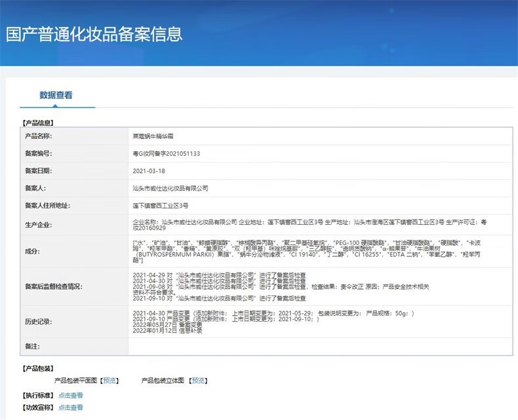Viewport: 518px width, 420px height.
Task: Click the empty 备注 value cell
Action: [x=320, y=347]
